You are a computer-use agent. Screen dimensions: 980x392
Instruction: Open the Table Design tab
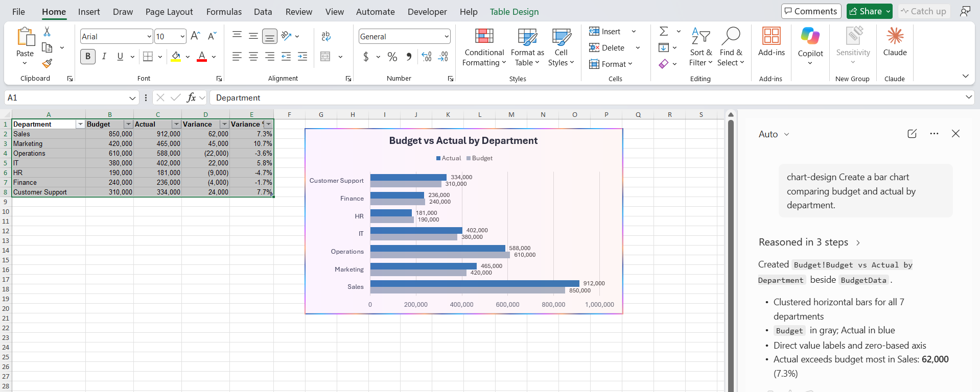pyautogui.click(x=514, y=11)
